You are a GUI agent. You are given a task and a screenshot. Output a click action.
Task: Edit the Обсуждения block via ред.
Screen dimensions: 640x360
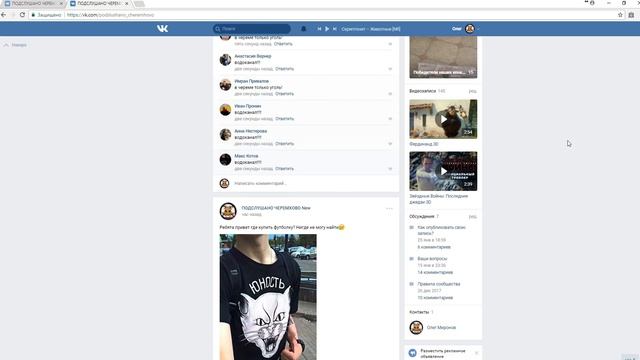(x=473, y=216)
